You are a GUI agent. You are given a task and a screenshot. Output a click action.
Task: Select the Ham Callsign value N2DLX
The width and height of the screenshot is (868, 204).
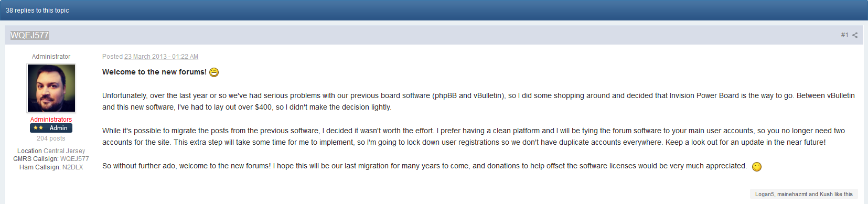72,167
